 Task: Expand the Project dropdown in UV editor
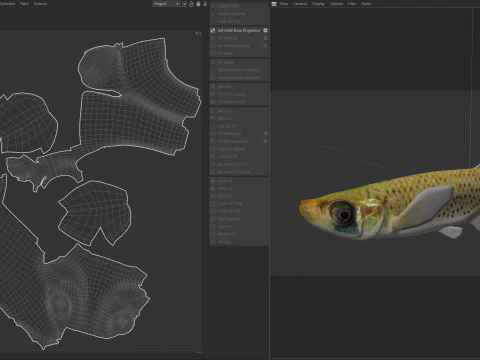pos(166,4)
